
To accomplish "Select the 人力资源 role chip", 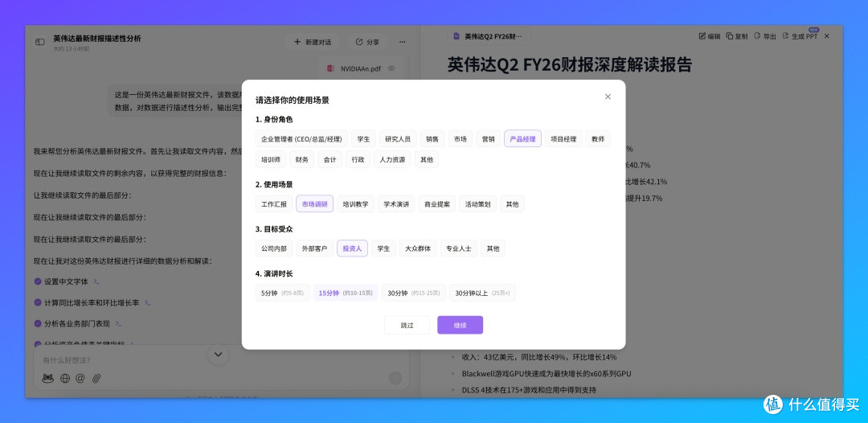I will [x=392, y=159].
